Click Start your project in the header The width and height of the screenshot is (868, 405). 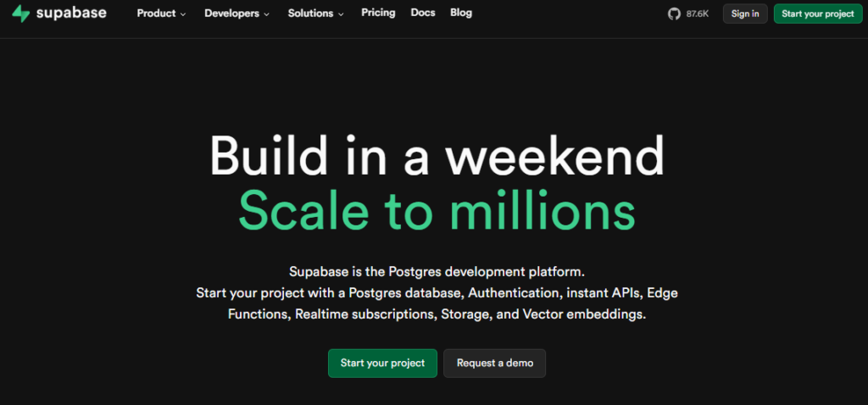pos(818,14)
